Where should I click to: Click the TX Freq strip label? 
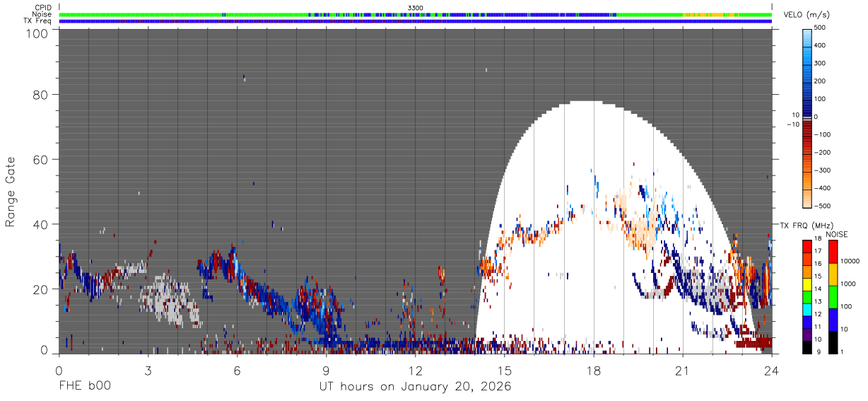[38, 21]
